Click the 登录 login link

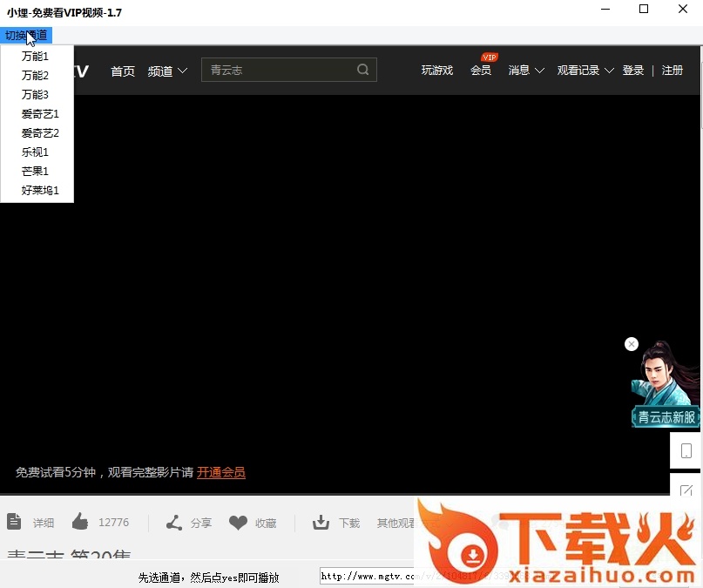pyautogui.click(x=633, y=71)
